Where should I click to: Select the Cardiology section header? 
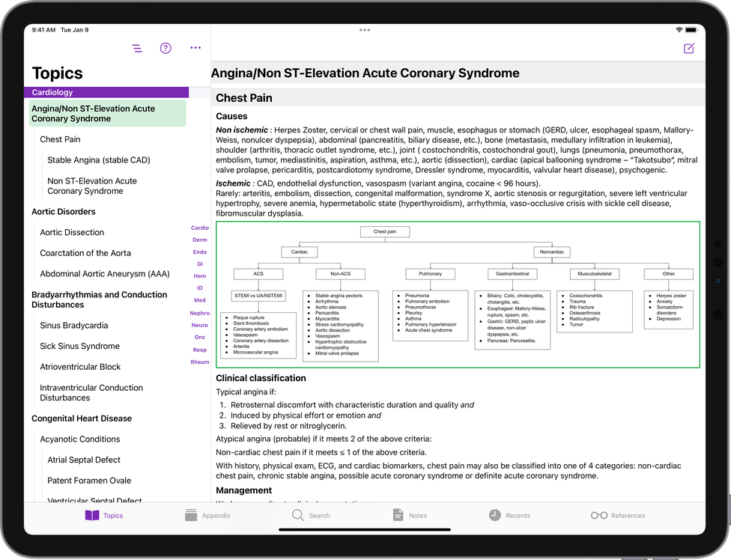coord(106,92)
